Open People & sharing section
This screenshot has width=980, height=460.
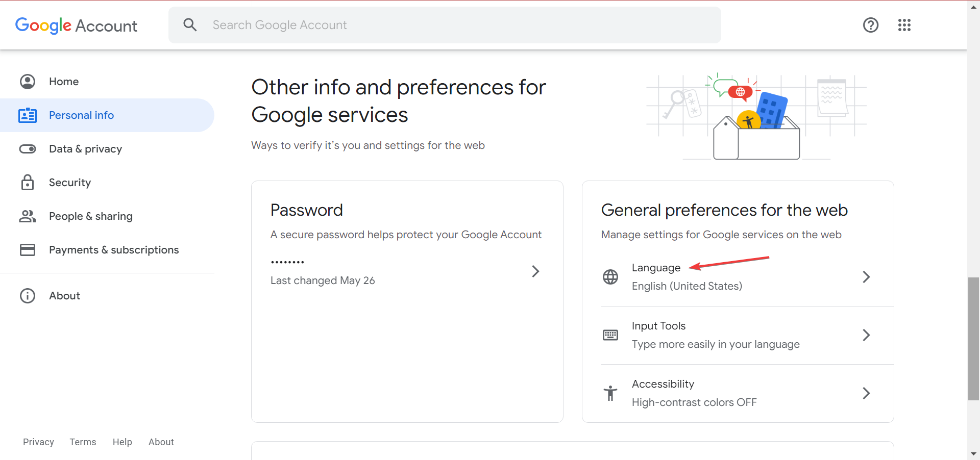tap(107, 216)
